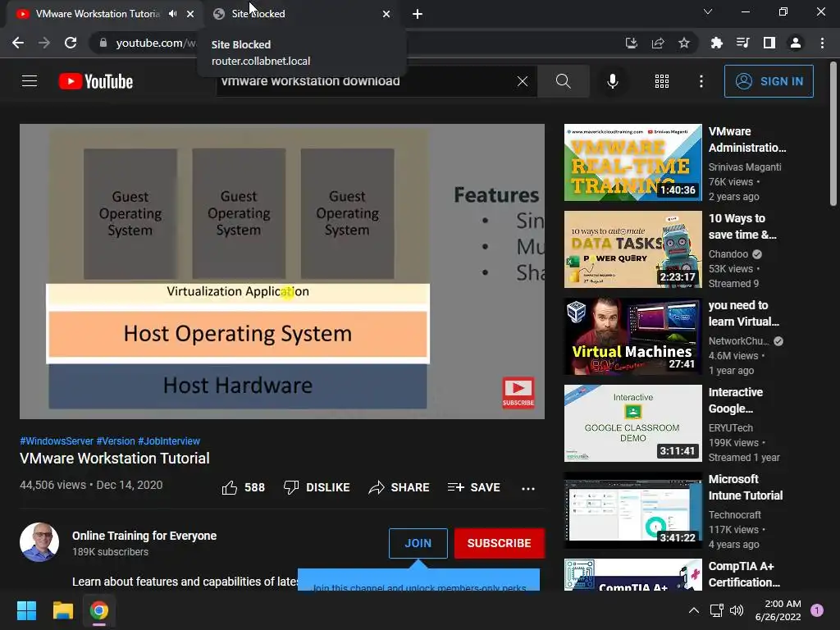This screenshot has height=630, width=840.
Task: Close the VMware Workstation Tutorial tab
Action: (x=190, y=14)
